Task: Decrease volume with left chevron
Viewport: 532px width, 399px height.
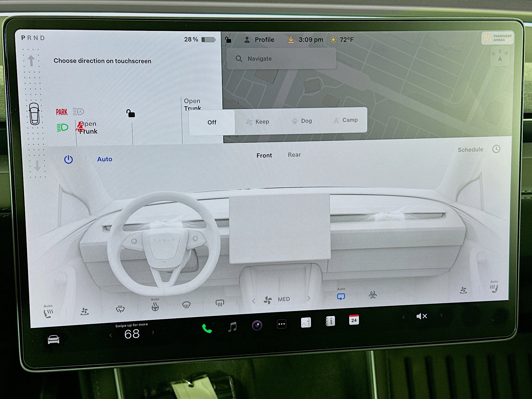Action: point(403,317)
